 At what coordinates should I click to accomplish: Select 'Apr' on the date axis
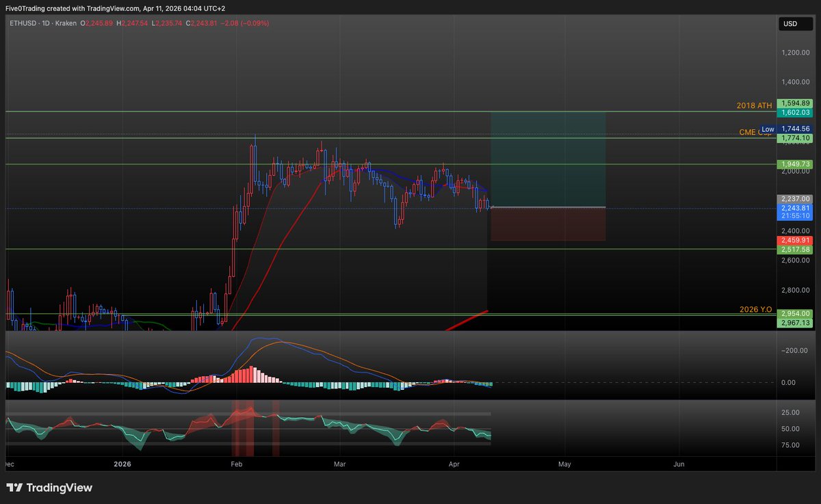454,464
